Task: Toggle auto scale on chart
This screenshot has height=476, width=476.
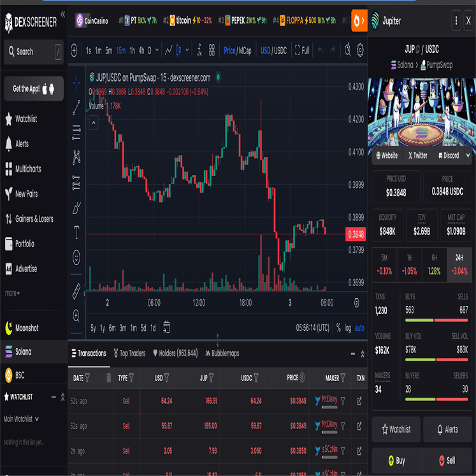Action: [359, 328]
